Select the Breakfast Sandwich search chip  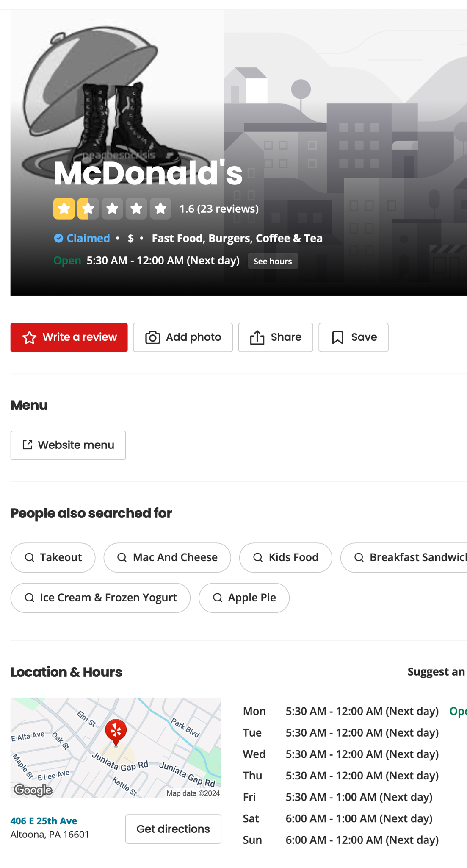click(404, 558)
